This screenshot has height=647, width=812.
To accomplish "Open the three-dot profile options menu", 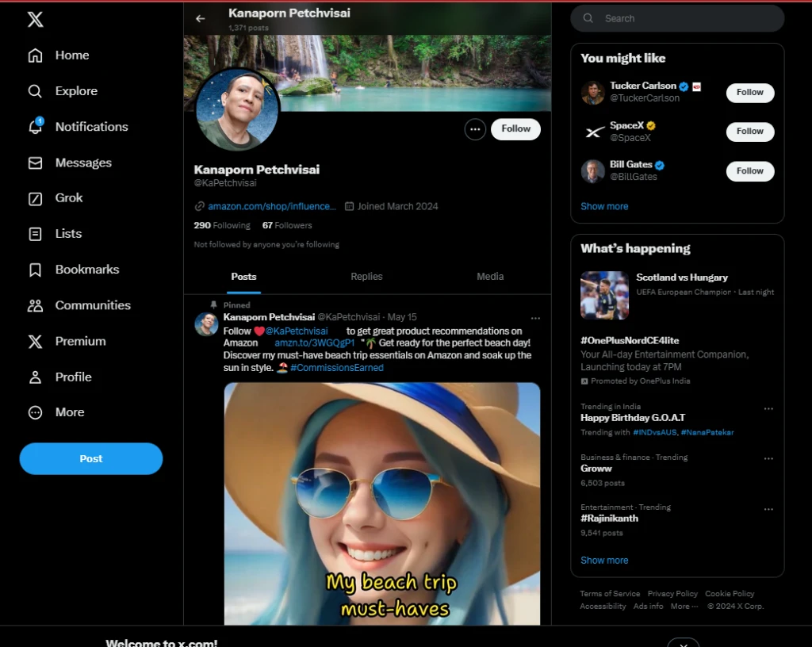I will (475, 129).
